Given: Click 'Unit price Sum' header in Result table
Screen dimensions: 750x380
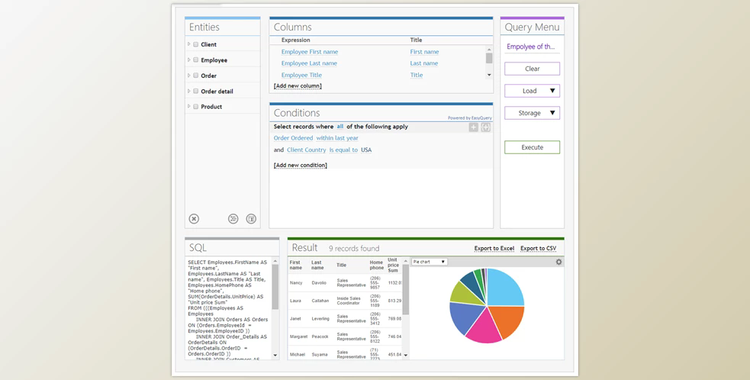Looking at the screenshot, I should coord(393,265).
